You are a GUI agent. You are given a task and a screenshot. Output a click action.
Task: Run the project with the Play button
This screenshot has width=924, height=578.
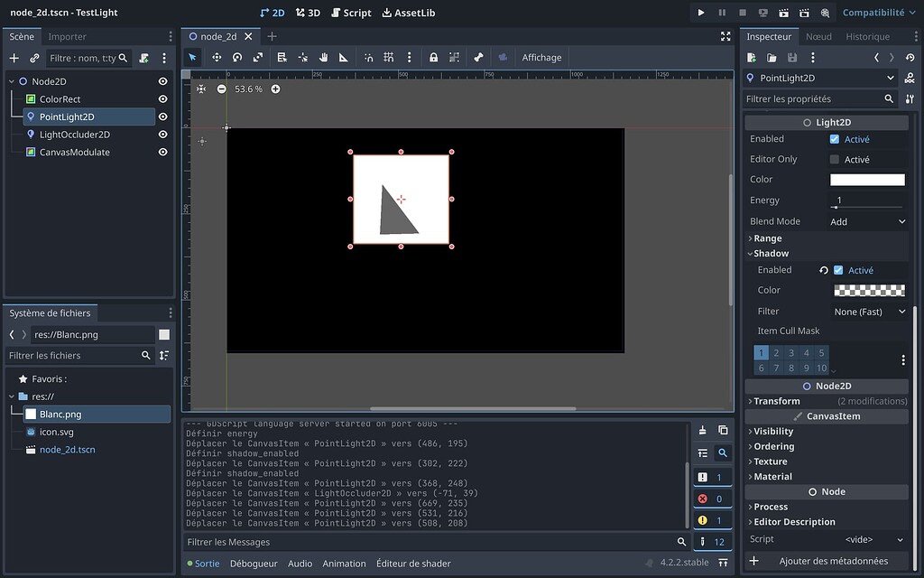(x=701, y=13)
